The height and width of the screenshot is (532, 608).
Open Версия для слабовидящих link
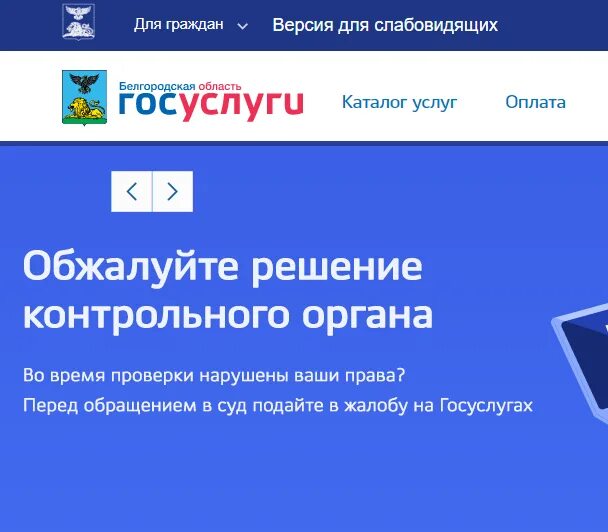pos(385,25)
